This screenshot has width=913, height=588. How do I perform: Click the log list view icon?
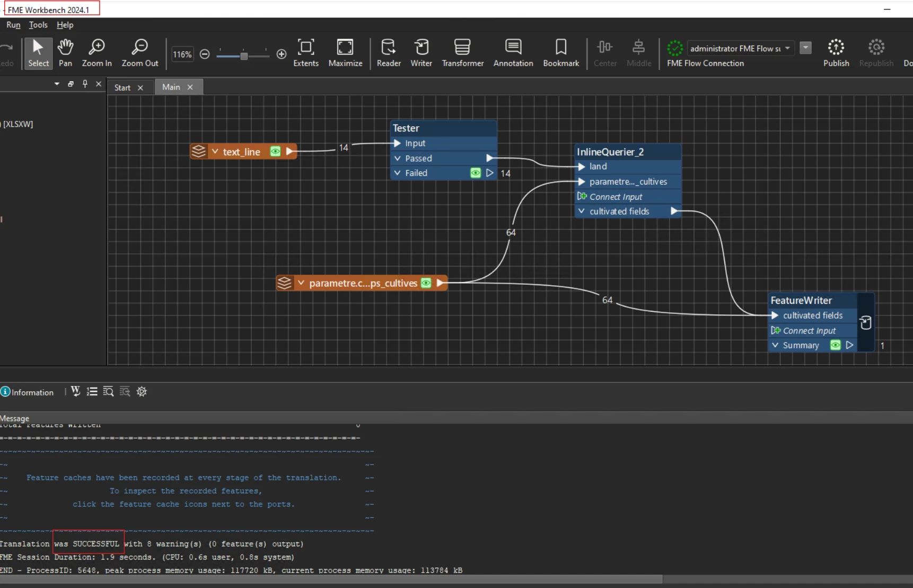(x=92, y=391)
